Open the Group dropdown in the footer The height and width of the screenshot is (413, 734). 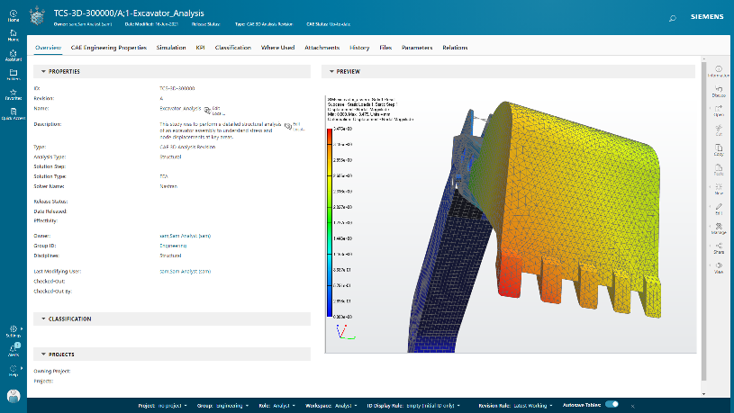coord(223,404)
